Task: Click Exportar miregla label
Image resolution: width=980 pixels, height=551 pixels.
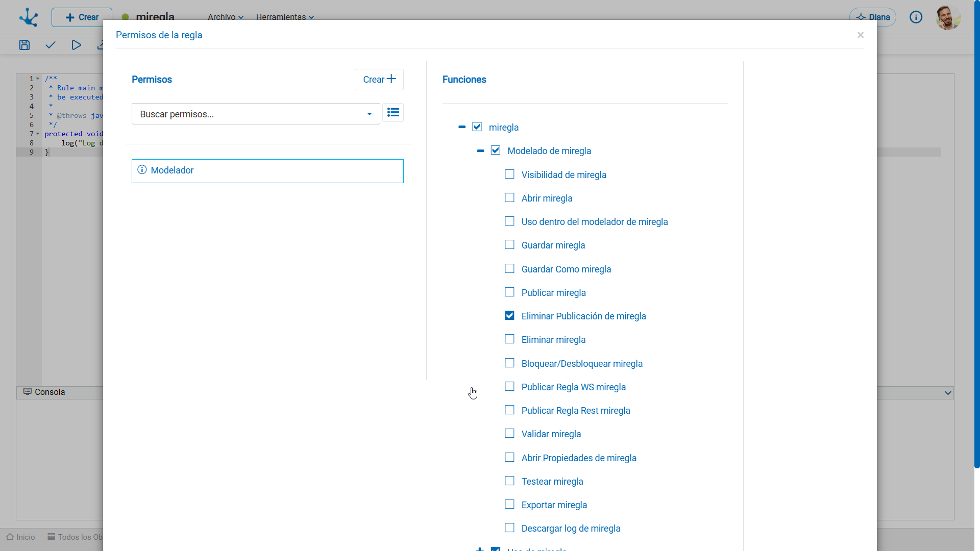Action: 554,505
